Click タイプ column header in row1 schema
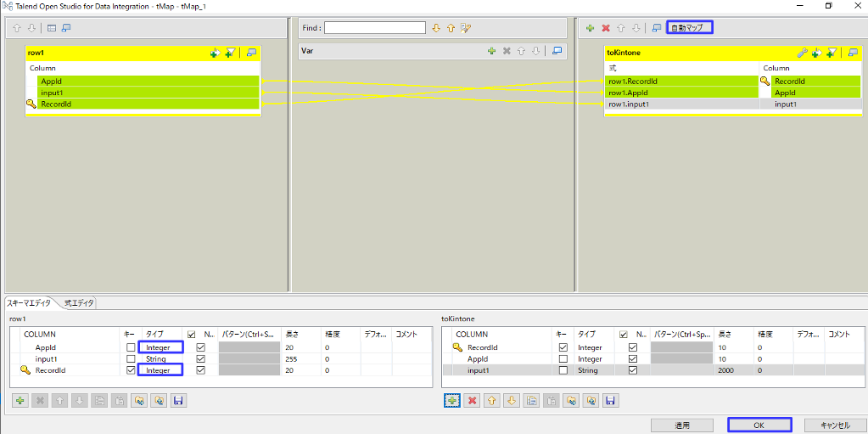868x434 pixels. pos(163,335)
